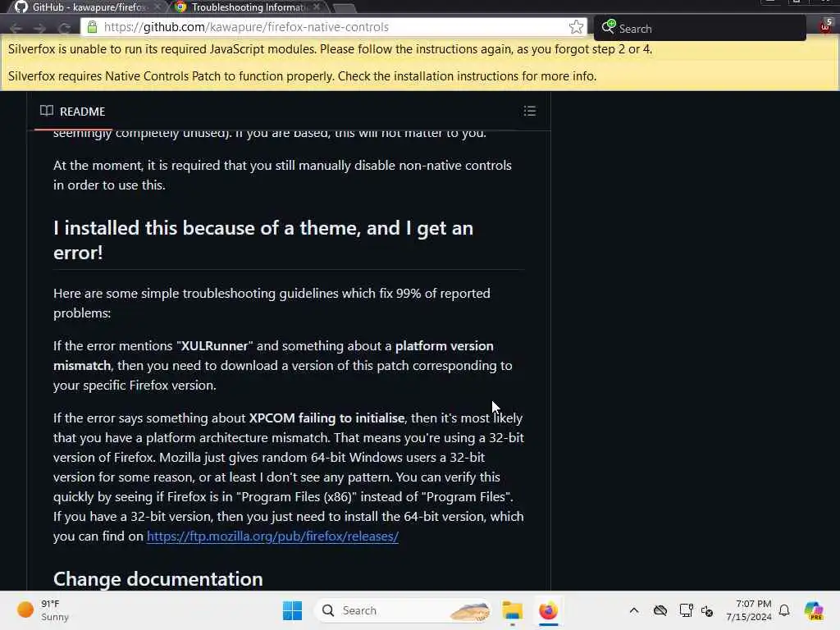Open the README outline list icon
This screenshot has width=840, height=630.
(529, 111)
